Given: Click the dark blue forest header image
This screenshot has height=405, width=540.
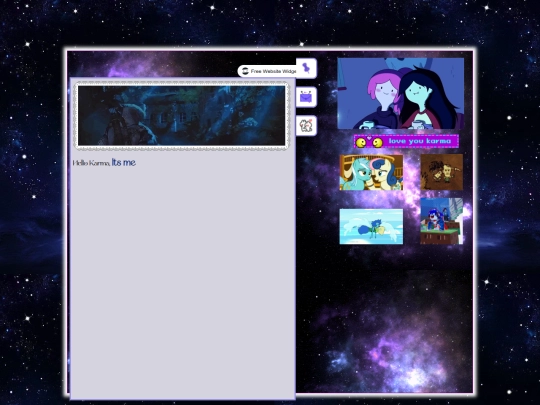Looking at the screenshot, I should point(181,115).
